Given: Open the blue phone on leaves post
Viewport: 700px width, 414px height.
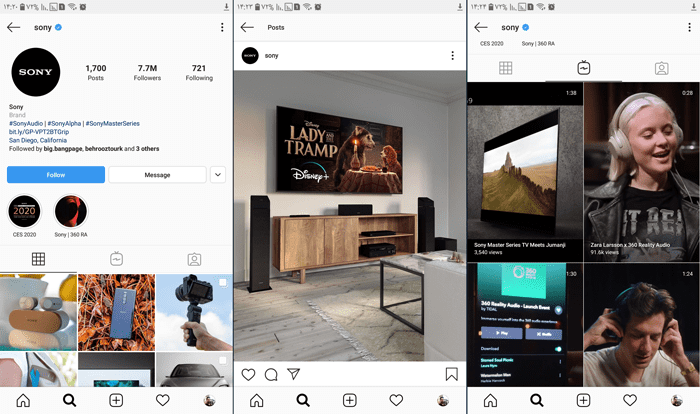Looking at the screenshot, I should point(117,312).
